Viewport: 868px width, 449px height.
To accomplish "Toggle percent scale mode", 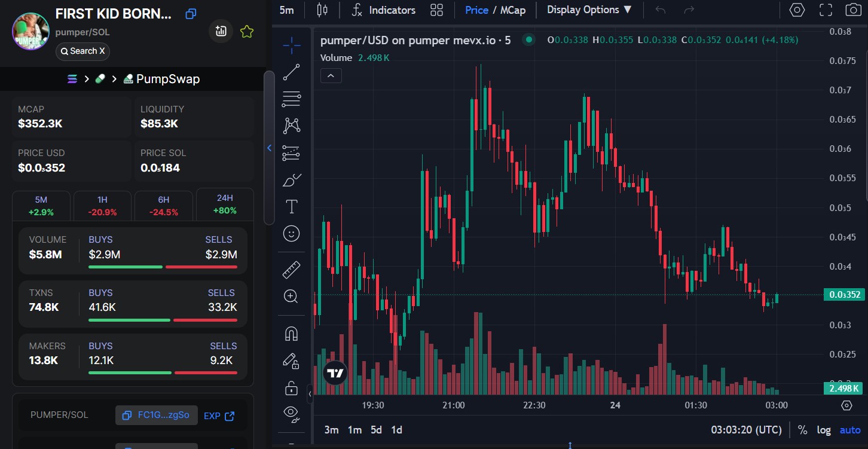I will click(802, 430).
